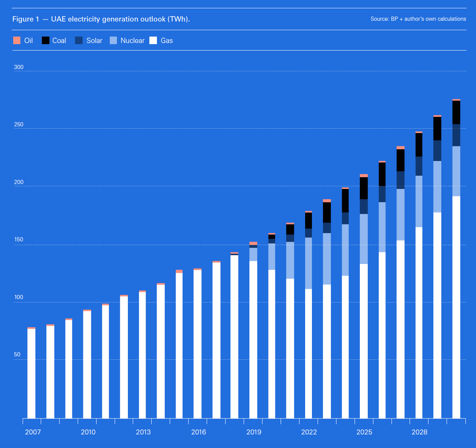
Task: Select the white Gas legend swatch
Action: (153, 40)
